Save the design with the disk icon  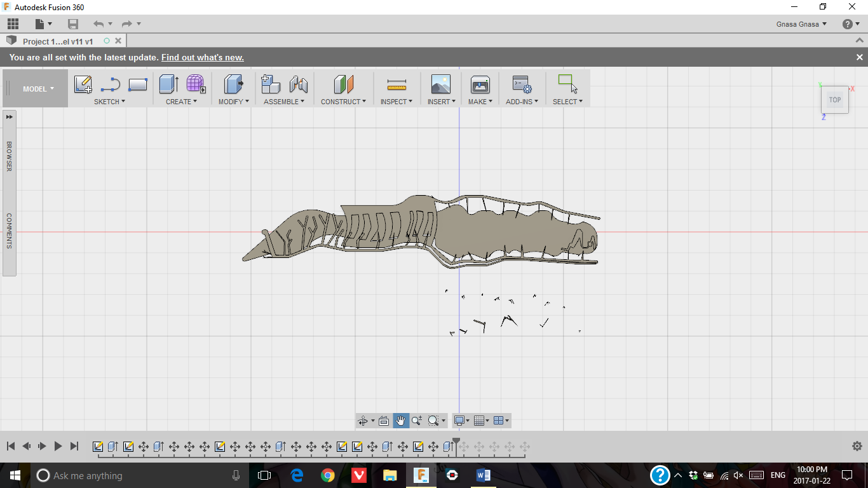(73, 24)
